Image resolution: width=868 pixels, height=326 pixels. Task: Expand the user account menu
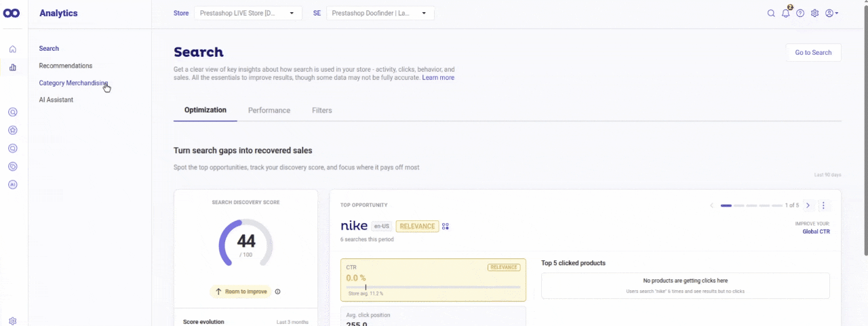click(832, 13)
